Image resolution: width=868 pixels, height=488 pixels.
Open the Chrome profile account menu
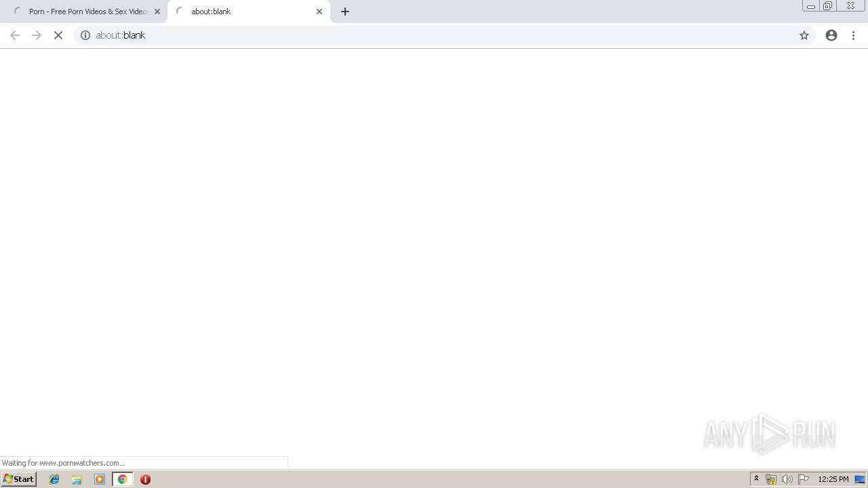tap(831, 35)
